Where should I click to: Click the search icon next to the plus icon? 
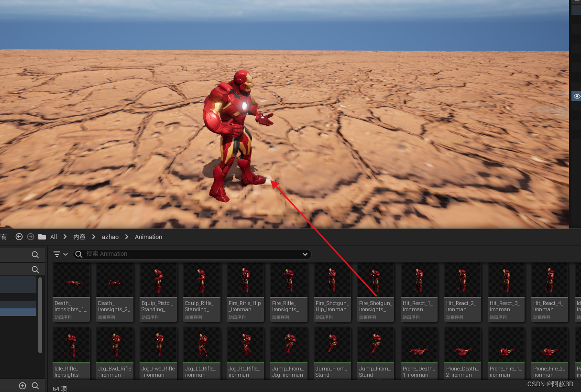(35, 386)
